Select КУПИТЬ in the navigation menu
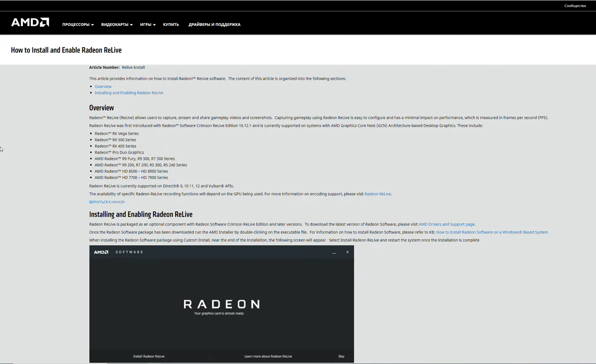Screen dimensions: 596x364 coord(171,24)
